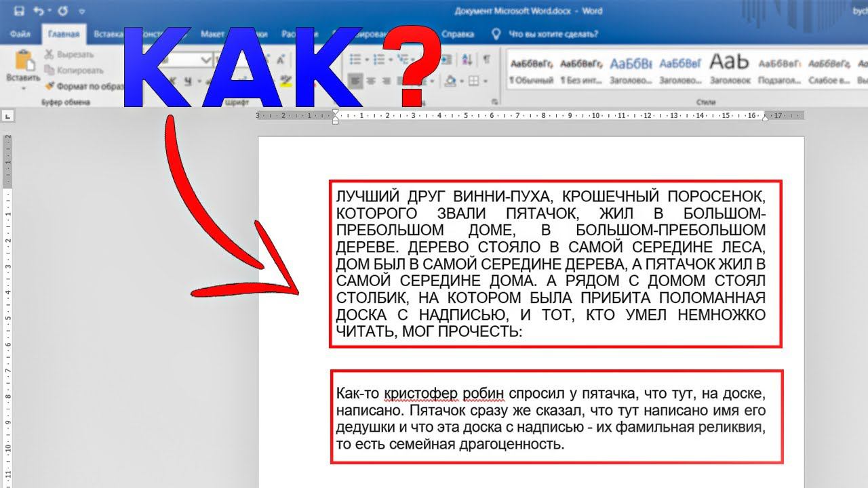Expand the Вставить paste options arrow
Screen dimensions: 868x488
(x=24, y=88)
